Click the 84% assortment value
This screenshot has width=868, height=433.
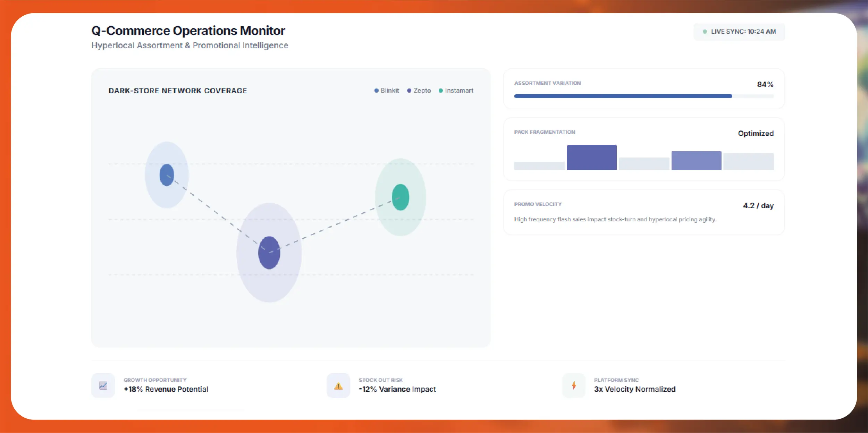[765, 85]
